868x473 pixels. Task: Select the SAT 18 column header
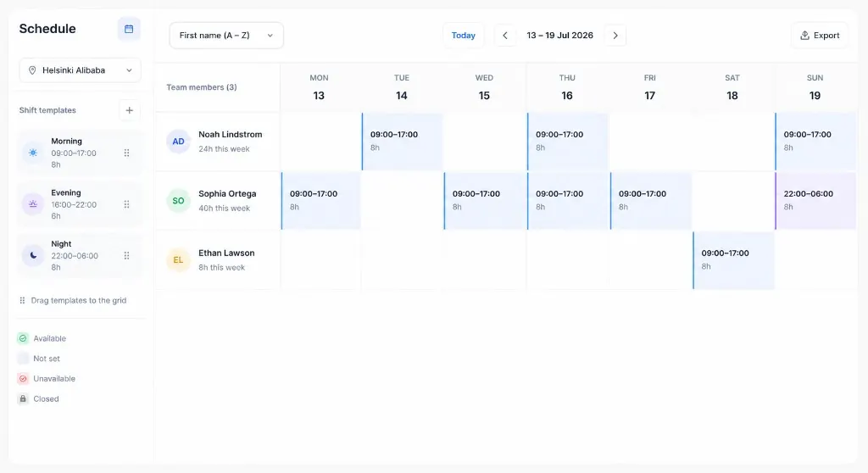(732, 87)
